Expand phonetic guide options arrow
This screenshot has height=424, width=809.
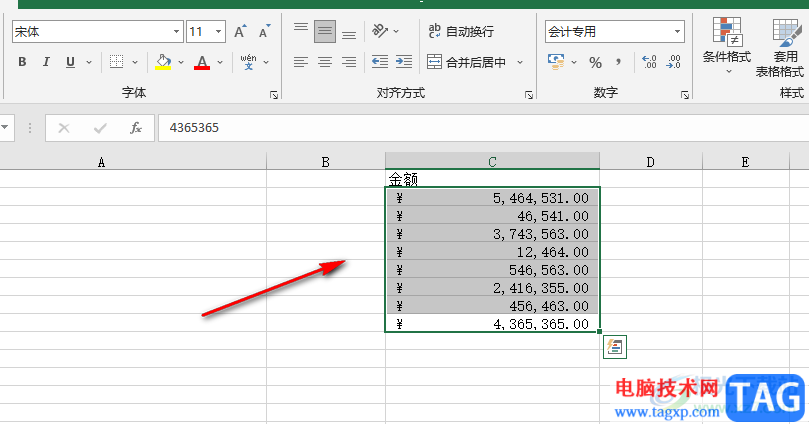(x=266, y=62)
